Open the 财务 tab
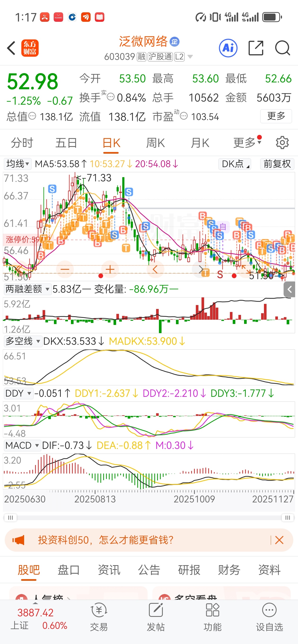 (x=229, y=570)
